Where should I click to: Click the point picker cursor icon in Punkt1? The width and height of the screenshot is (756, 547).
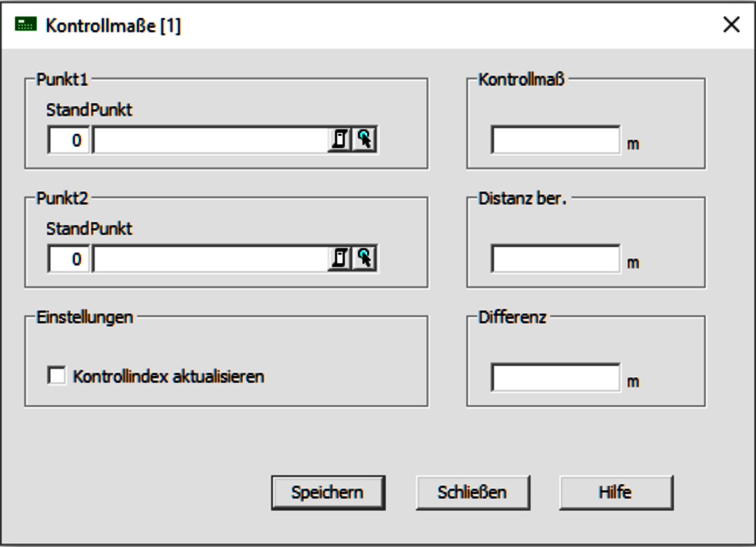pyautogui.click(x=364, y=140)
